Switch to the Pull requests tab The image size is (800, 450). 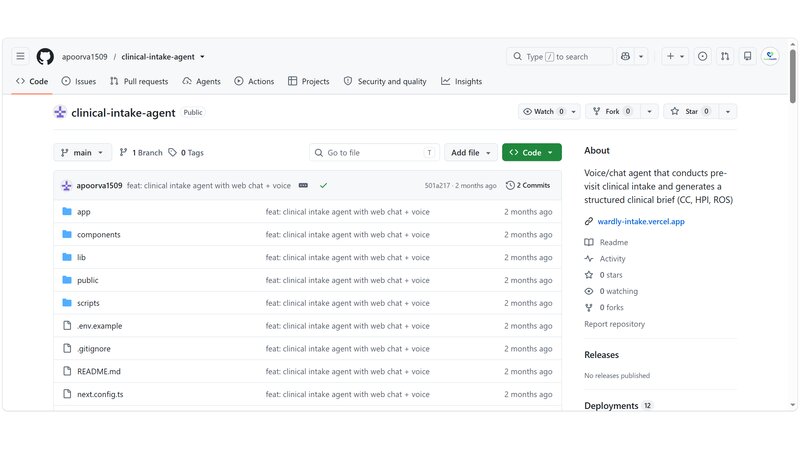(139, 82)
